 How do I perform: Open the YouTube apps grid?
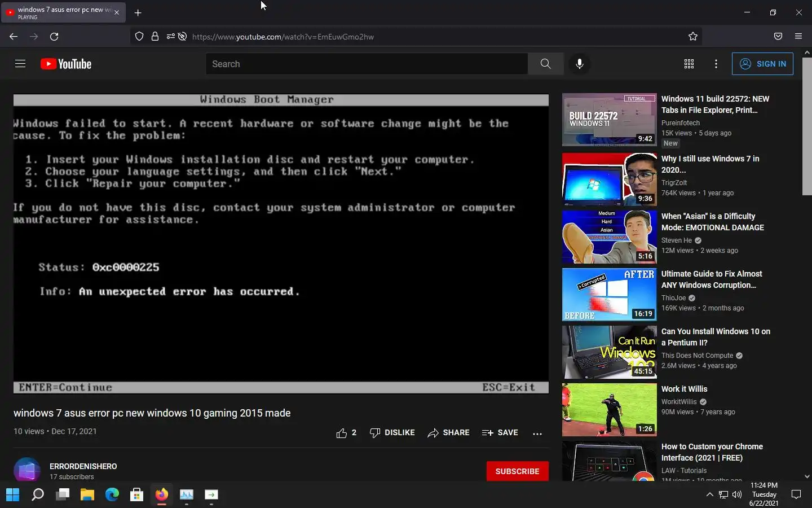(x=689, y=64)
